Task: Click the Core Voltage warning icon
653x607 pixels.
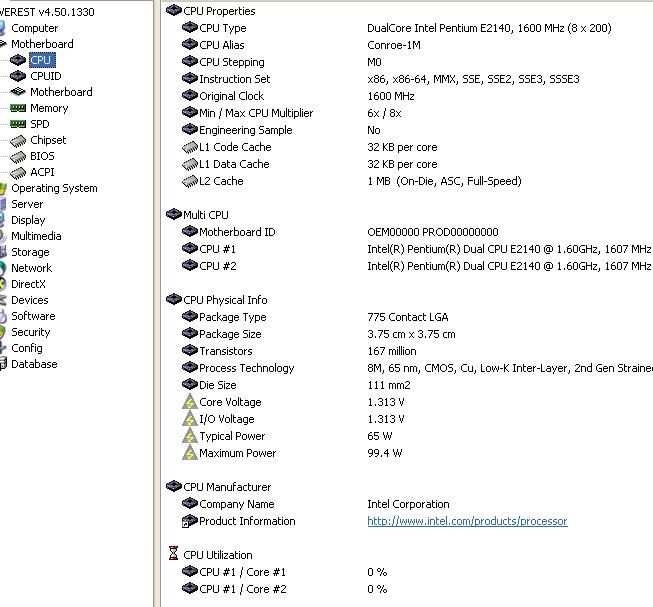Action: [x=190, y=402]
